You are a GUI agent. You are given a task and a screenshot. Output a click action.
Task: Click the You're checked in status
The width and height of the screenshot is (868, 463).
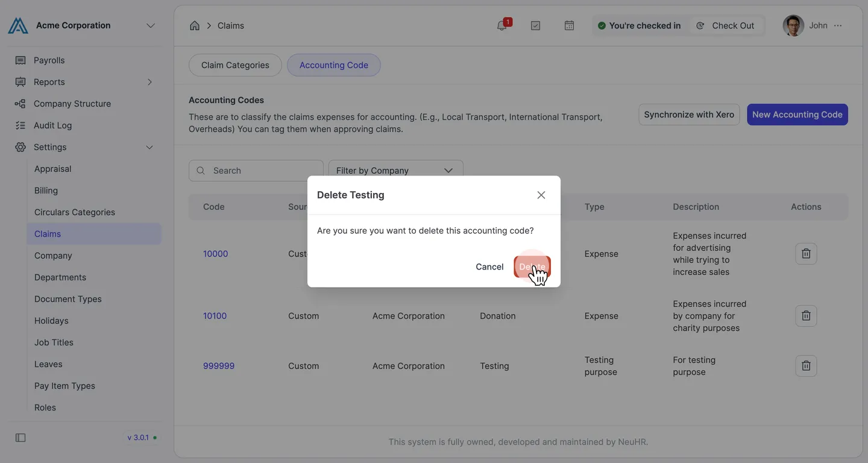(x=639, y=25)
